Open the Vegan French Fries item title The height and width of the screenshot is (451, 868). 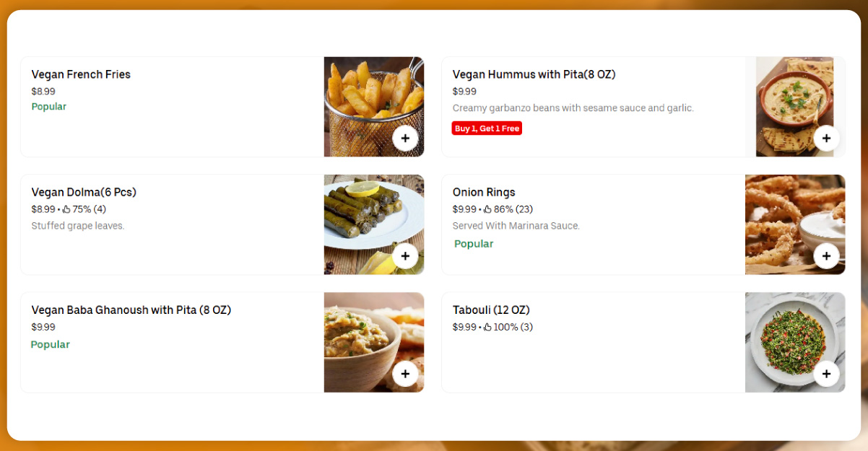coord(81,74)
